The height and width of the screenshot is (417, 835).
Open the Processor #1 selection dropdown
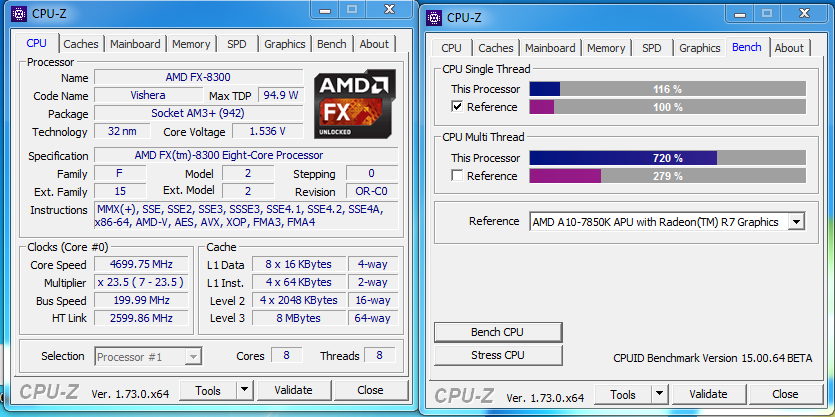click(149, 357)
